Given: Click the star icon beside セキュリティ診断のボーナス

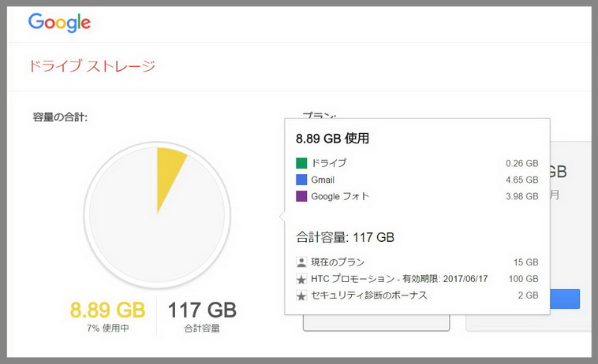Looking at the screenshot, I should coord(301,295).
